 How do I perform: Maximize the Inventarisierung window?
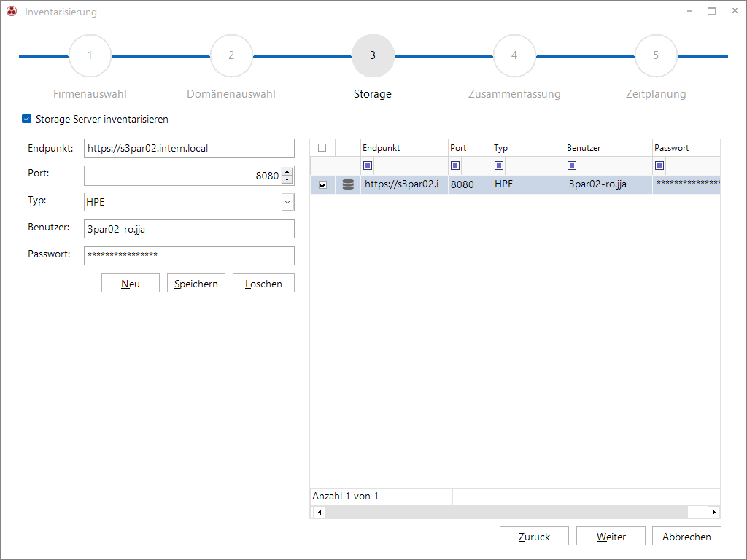point(711,11)
